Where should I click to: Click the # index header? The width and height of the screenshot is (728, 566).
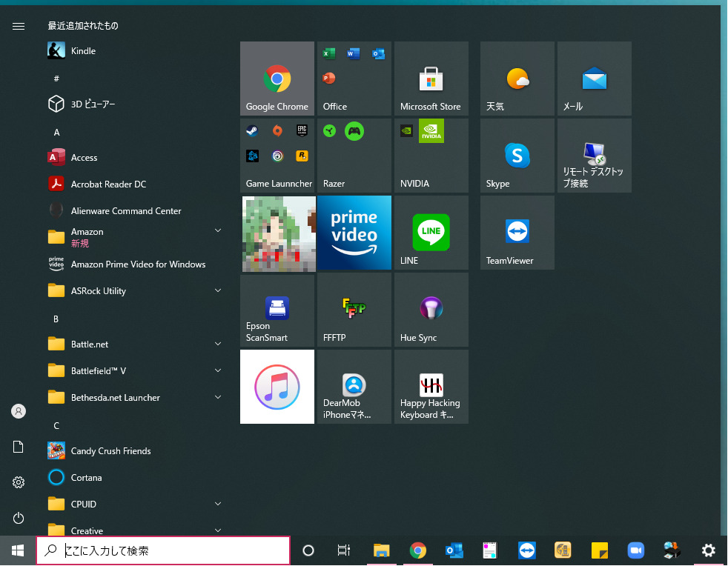[x=56, y=79]
